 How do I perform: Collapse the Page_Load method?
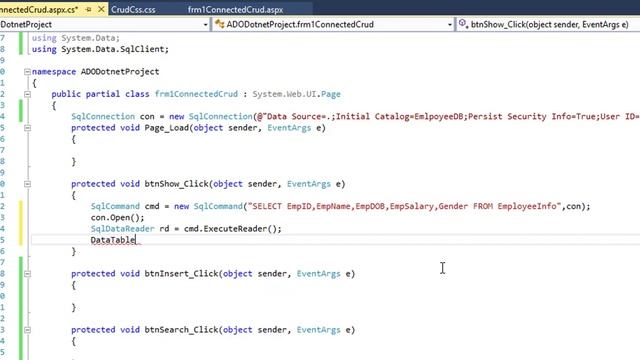[27, 128]
